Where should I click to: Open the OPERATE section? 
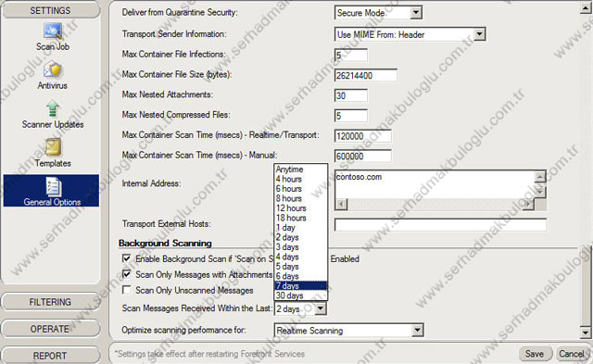pyautogui.click(x=50, y=329)
